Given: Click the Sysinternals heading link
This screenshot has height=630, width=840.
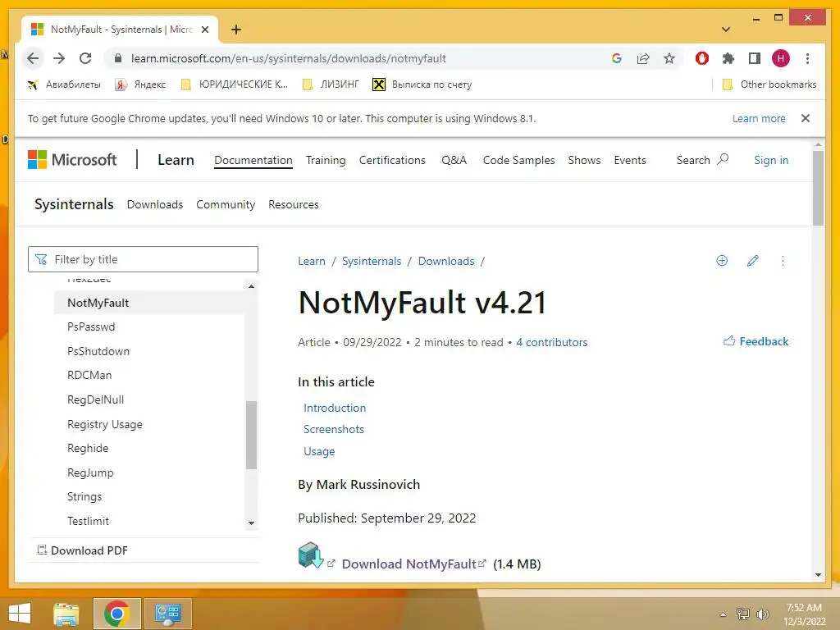Looking at the screenshot, I should pos(74,204).
